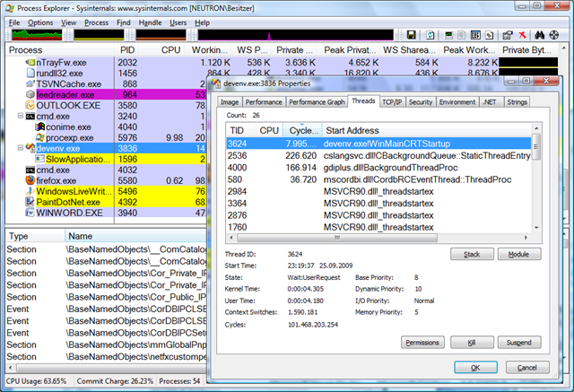Click the feedreader.exe process icon

click(x=30, y=94)
